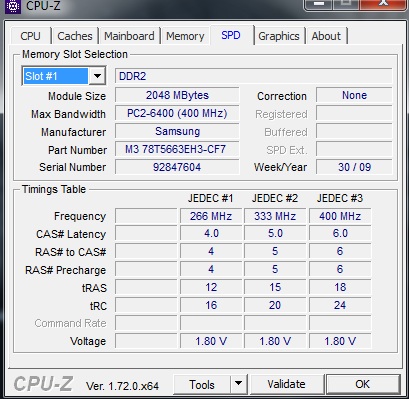Select CAS# Latency value 6.0

coord(340,233)
